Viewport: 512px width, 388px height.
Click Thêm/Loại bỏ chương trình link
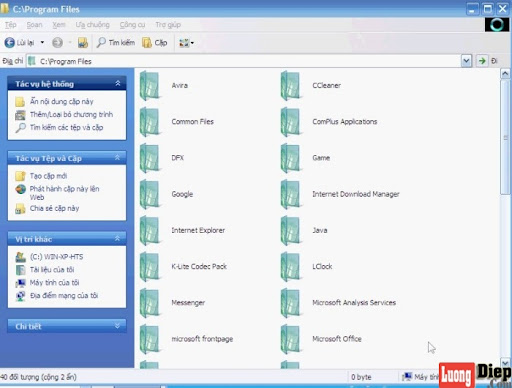tap(71, 114)
